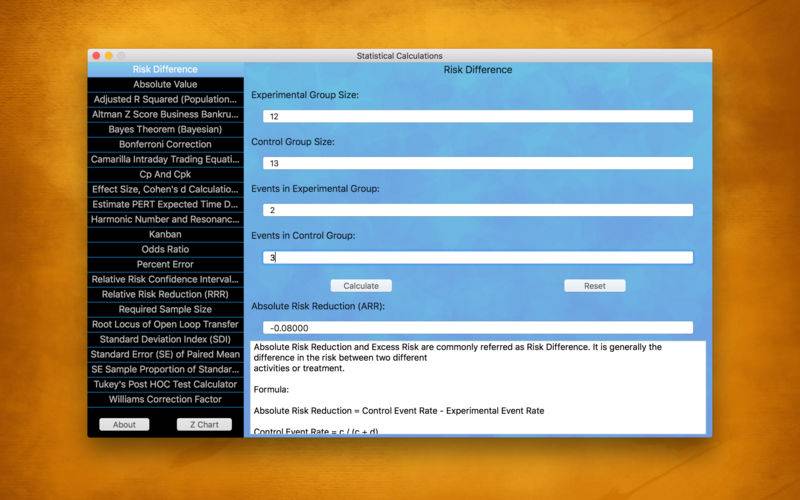
Task: Open the About dialog
Action: [124, 424]
